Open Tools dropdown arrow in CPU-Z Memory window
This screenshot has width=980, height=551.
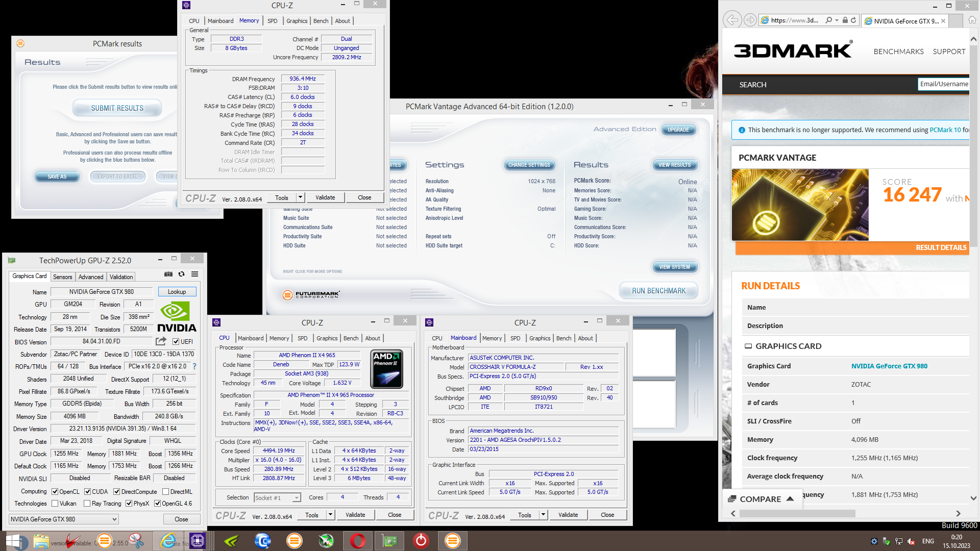click(x=300, y=197)
